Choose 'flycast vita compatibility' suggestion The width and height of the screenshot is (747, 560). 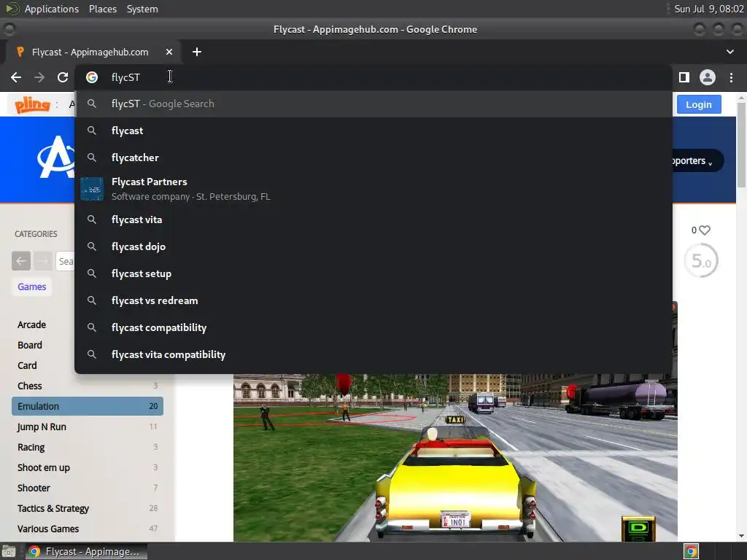pos(373,355)
